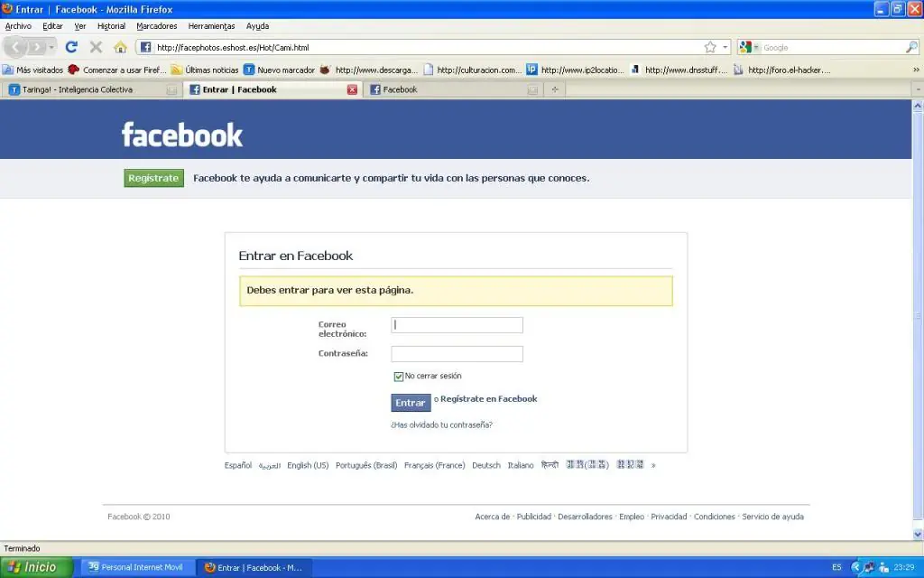Stop loading with the X toolbar icon
The height and width of the screenshot is (578, 924).
click(96, 47)
